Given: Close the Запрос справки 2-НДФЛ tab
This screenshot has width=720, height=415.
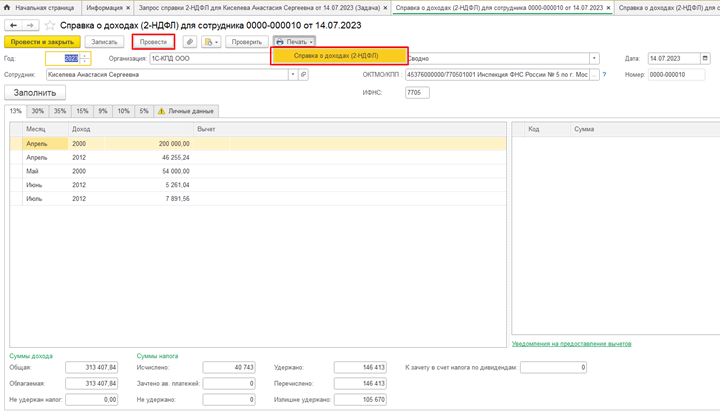Looking at the screenshot, I should coord(385,8).
